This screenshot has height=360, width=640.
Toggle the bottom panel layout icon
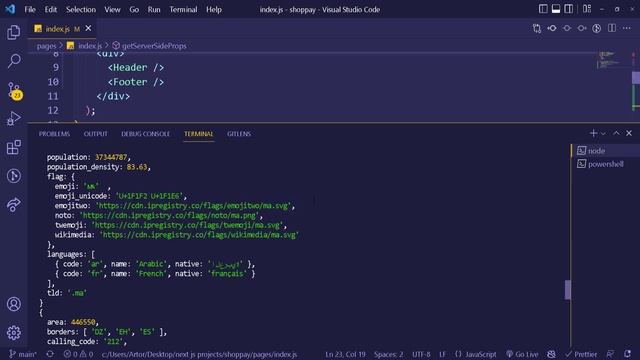556,9
